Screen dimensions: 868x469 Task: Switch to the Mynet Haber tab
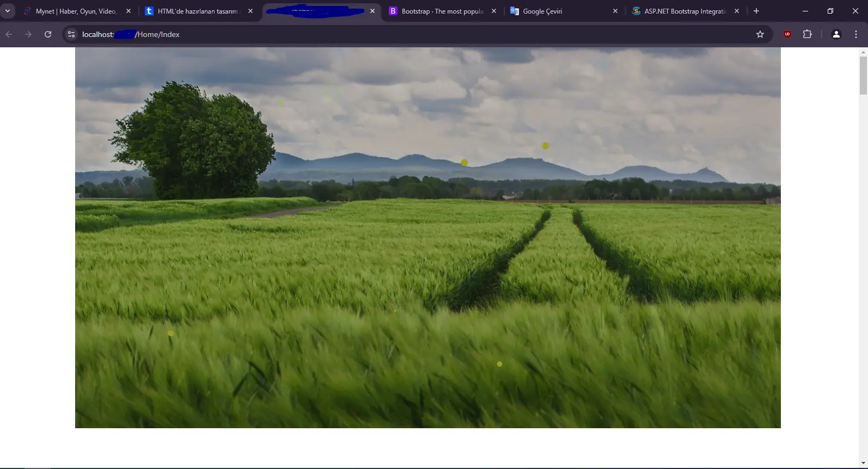click(x=77, y=11)
